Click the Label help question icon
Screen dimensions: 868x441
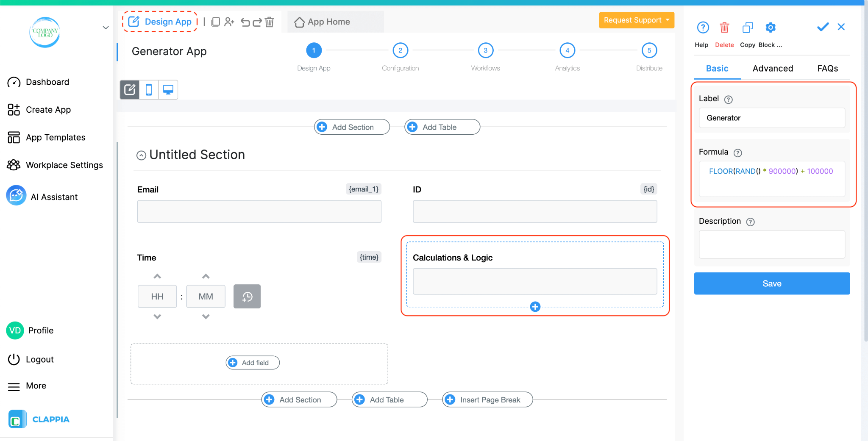pos(728,100)
